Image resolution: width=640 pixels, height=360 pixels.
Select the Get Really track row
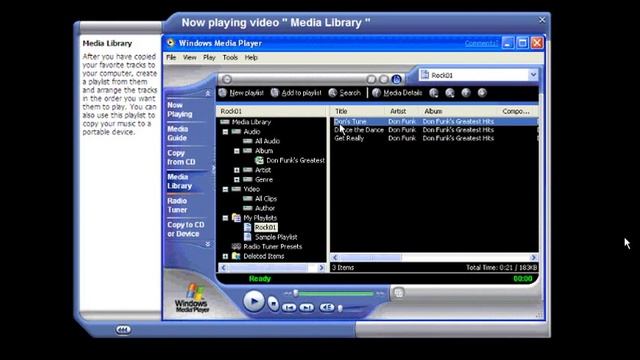tap(434, 138)
